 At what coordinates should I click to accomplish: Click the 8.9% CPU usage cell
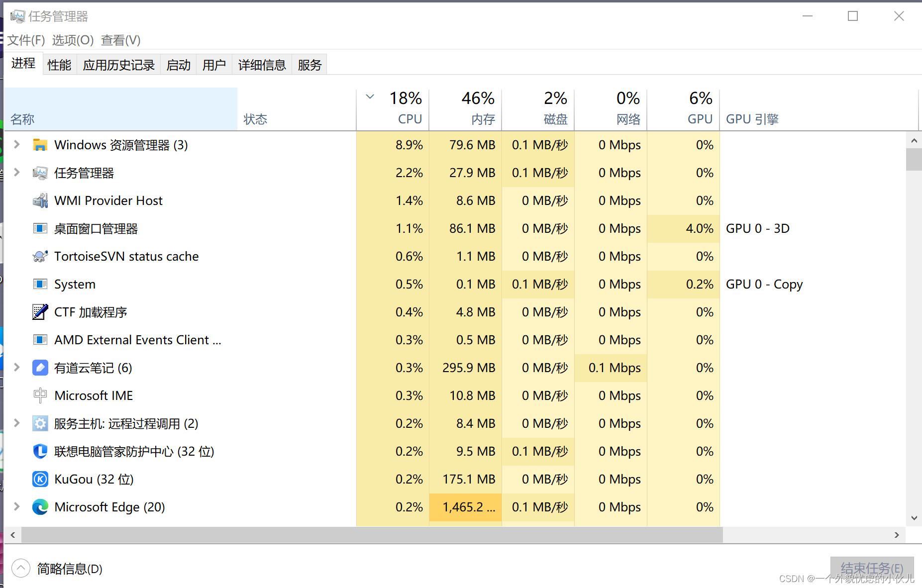[x=393, y=145]
